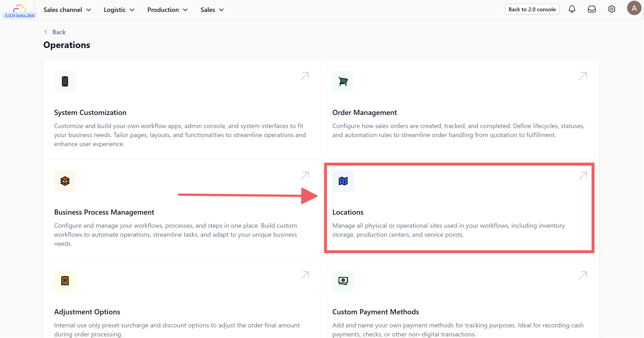This screenshot has width=644, height=338.
Task: Expand the Production dropdown menu
Action: click(x=167, y=10)
